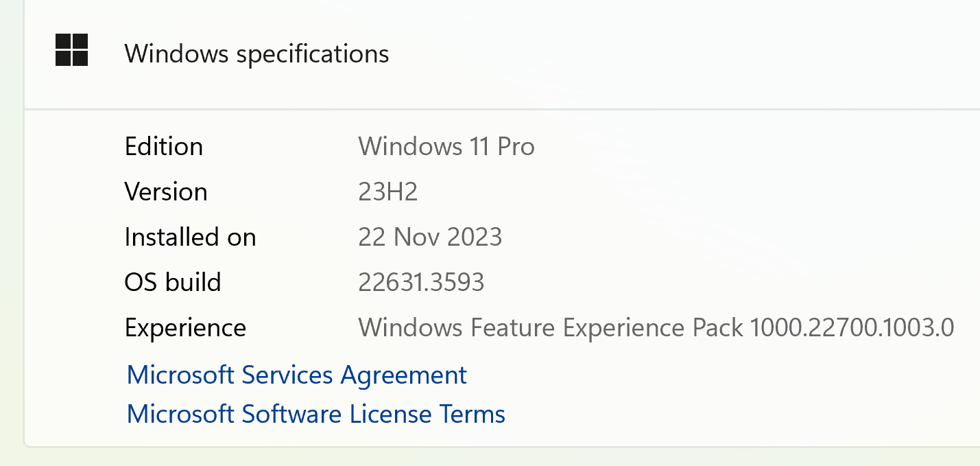Viewport: 980px width, 466px height.
Task: Click the Windows Feature Experience Pack text
Action: (x=550, y=327)
